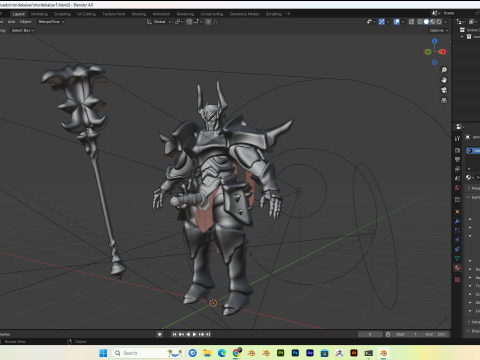Click Z axis on navigation gizmo
This screenshot has height=360, width=480.
(435, 41)
